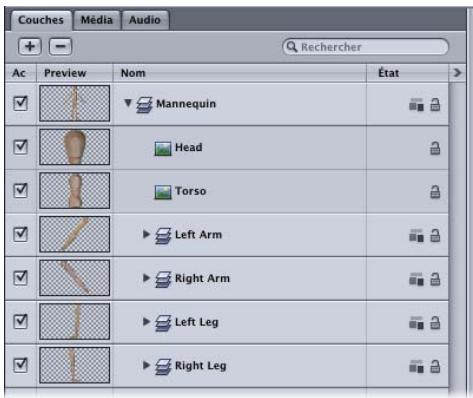Select the Torso layer name
Viewport: 473px width, 398px height.
(x=191, y=191)
